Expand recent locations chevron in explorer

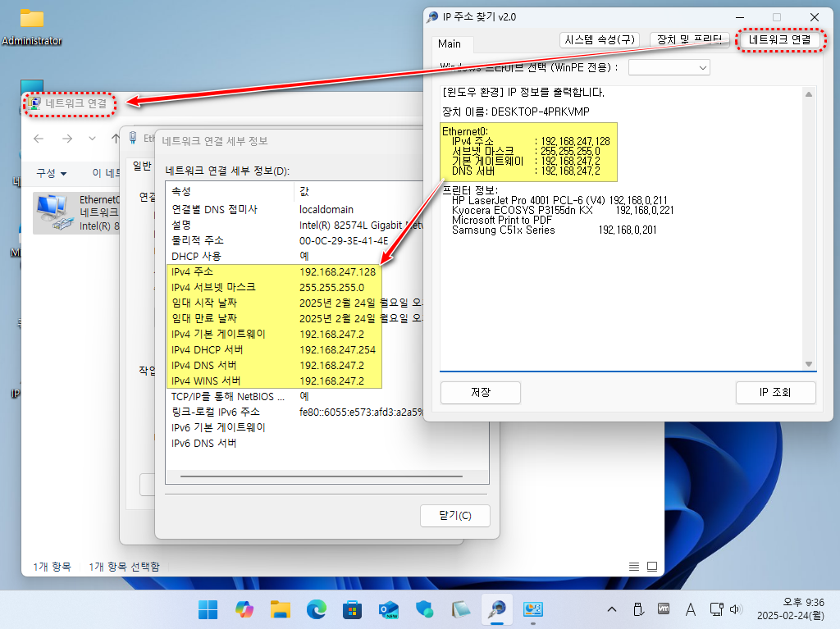tap(92, 139)
